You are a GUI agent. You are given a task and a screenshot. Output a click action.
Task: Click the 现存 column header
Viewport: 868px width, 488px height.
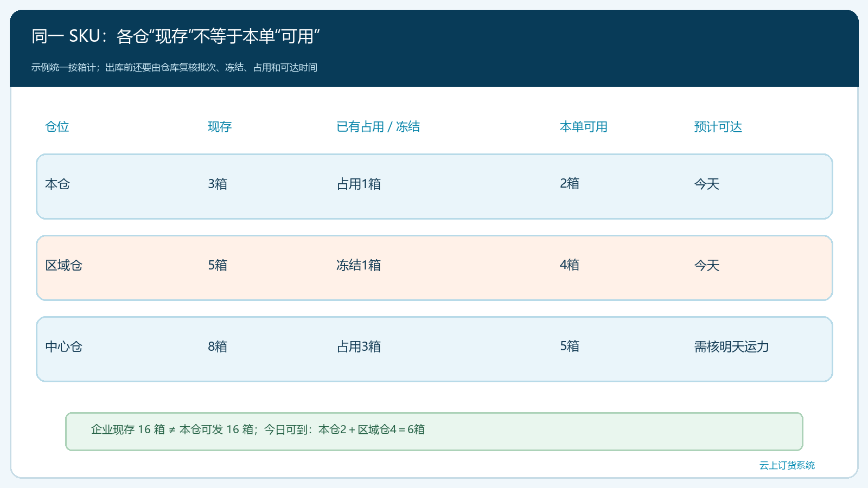[220, 127]
